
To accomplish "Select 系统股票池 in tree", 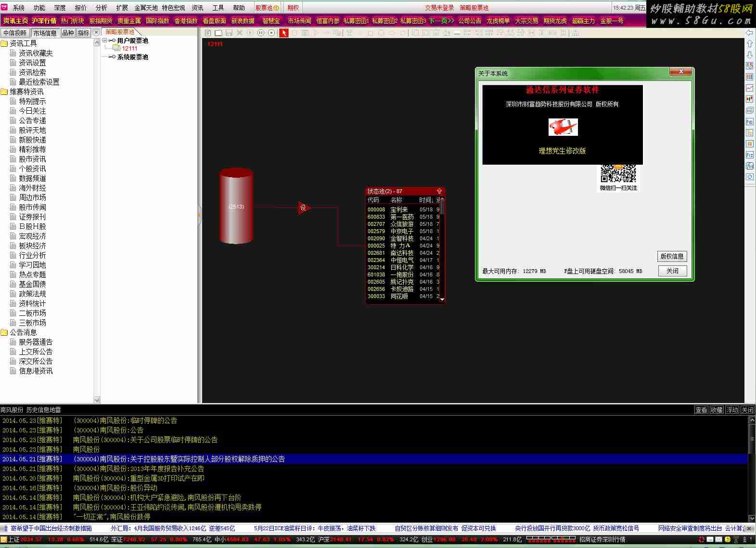I will (x=132, y=57).
